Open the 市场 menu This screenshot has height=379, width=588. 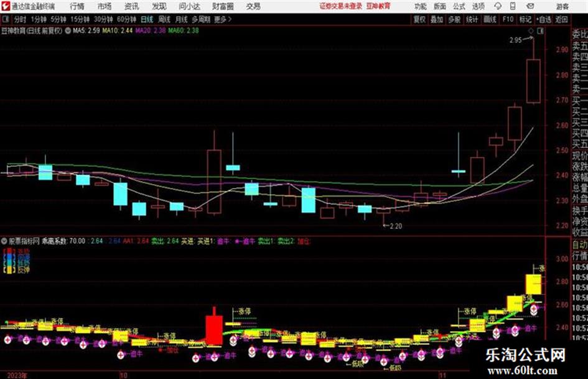point(105,6)
